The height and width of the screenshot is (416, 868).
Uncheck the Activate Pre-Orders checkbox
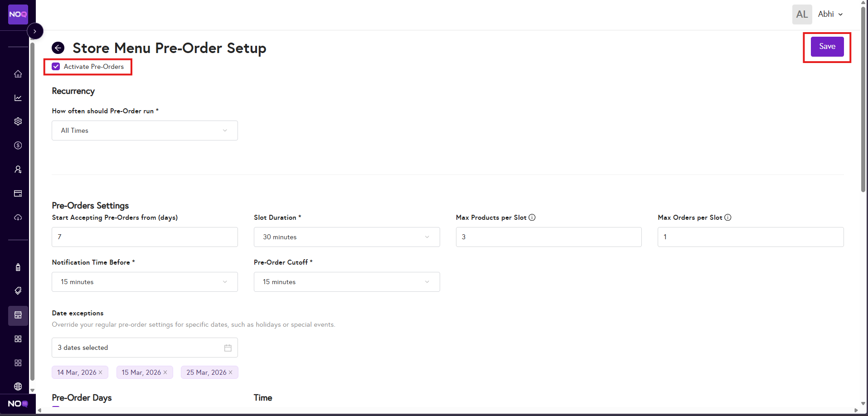tap(56, 67)
